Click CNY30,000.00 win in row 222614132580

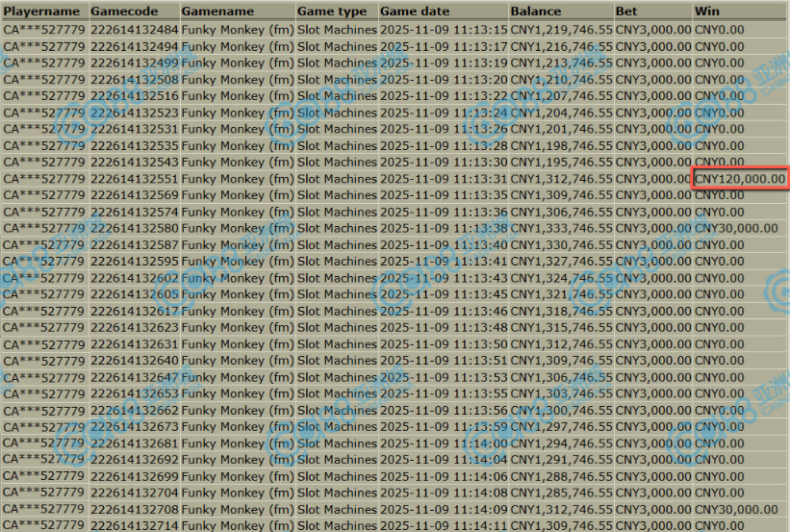tap(736, 228)
